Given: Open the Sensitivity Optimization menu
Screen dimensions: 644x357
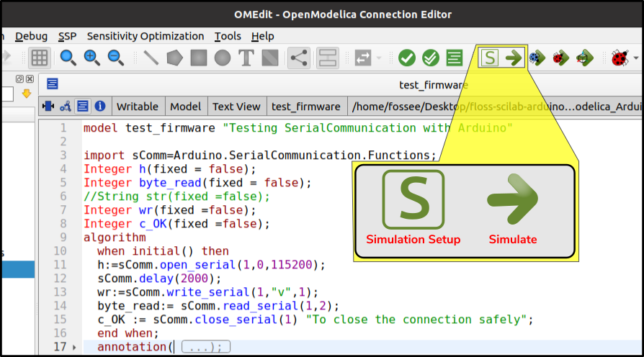Looking at the screenshot, I should click(146, 36).
